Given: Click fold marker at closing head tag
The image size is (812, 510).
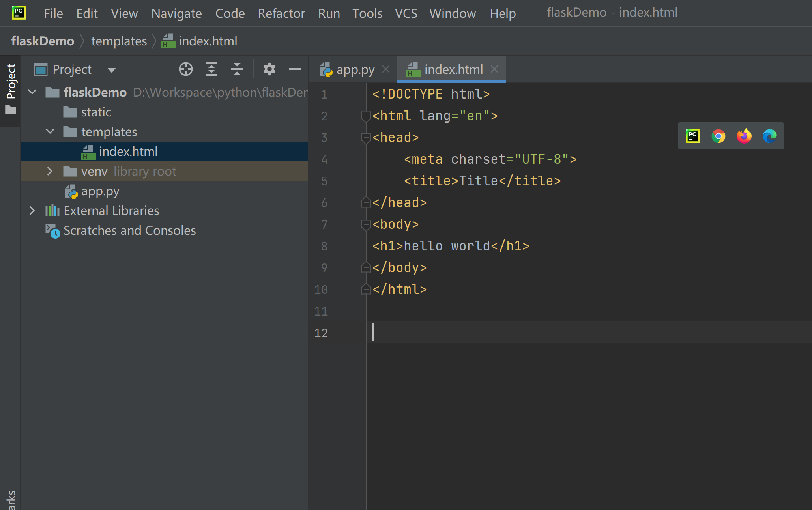Looking at the screenshot, I should click(x=366, y=202).
